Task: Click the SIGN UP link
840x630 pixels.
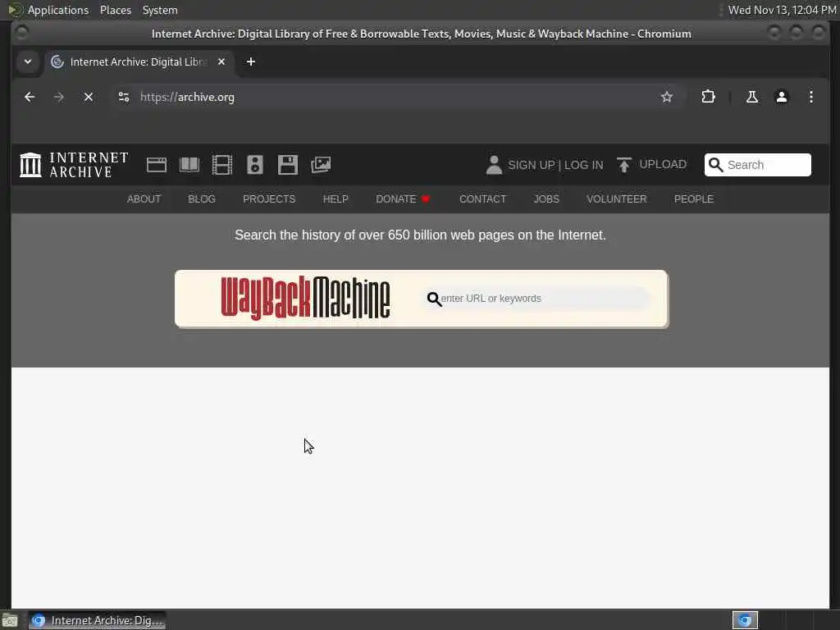Action: coord(531,165)
